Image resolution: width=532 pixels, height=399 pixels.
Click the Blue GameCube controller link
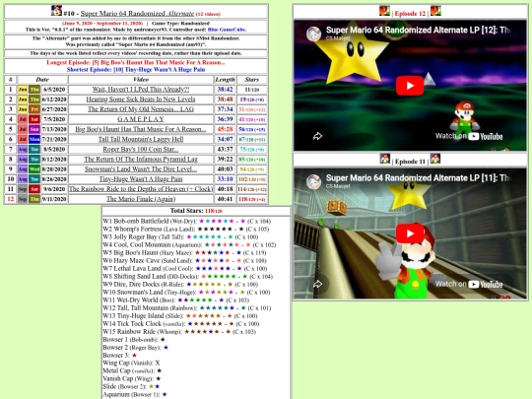tap(227, 30)
